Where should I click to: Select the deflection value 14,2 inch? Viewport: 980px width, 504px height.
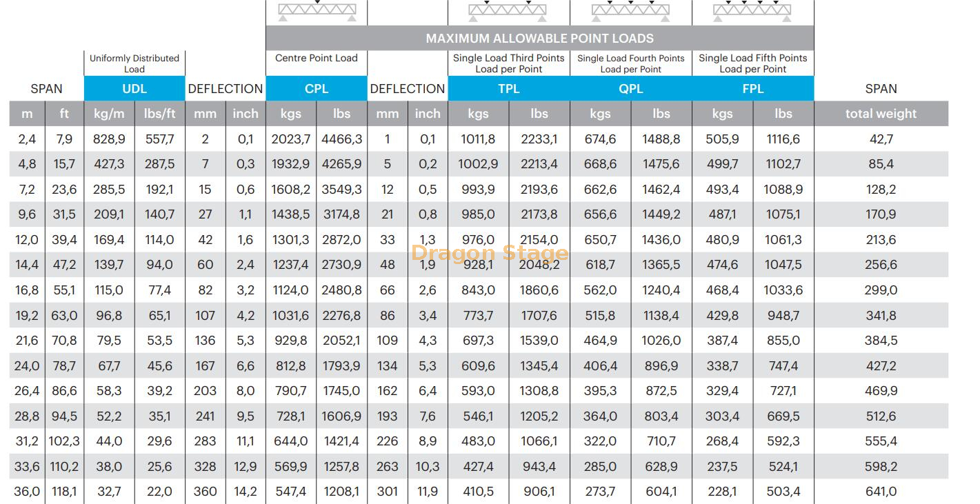(246, 492)
